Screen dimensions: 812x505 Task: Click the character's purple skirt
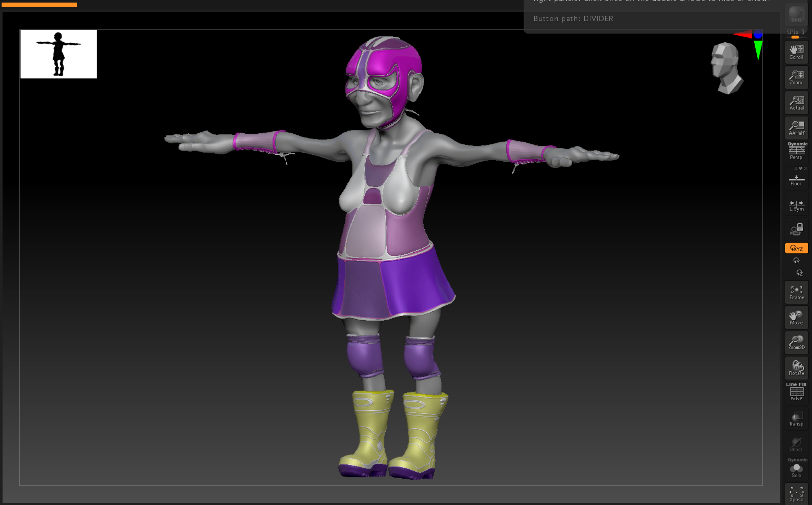[393, 282]
